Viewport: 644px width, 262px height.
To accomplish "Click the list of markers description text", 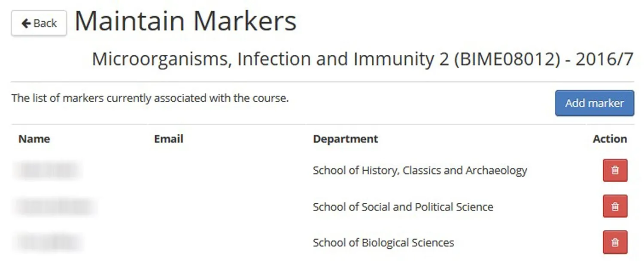I will (x=150, y=98).
